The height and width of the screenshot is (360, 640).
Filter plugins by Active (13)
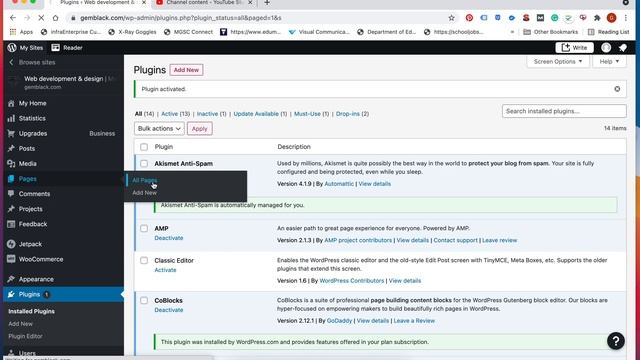[176, 114]
